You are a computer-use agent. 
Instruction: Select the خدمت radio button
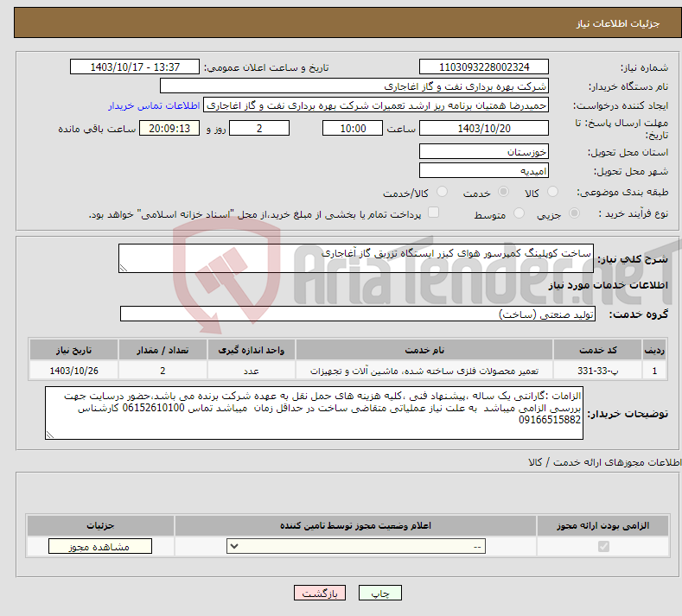point(503,192)
